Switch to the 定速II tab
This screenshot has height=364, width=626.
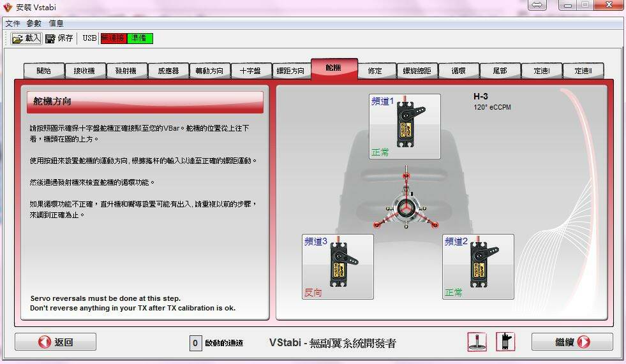click(x=583, y=71)
